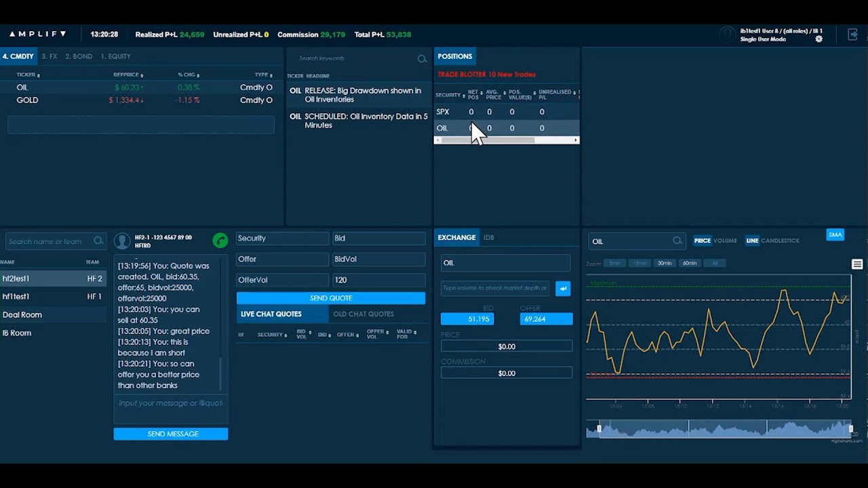Viewport: 868px width, 488px height.
Task: Click the positions horizontal scrollbar thumb
Action: [488, 140]
